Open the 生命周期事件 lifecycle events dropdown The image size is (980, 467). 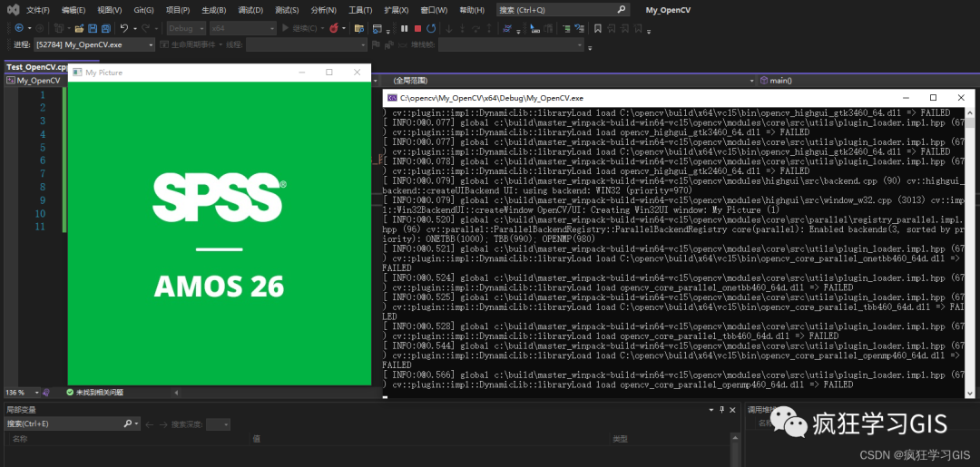(x=191, y=45)
